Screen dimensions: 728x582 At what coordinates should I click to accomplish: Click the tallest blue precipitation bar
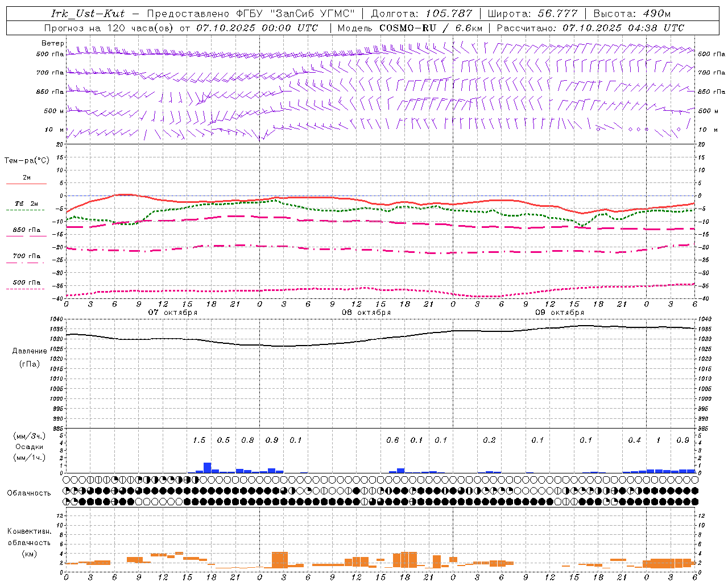coord(207,468)
